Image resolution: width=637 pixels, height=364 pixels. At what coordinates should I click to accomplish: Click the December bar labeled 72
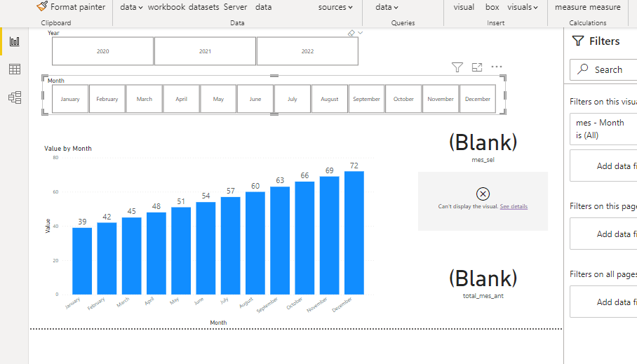(354, 233)
